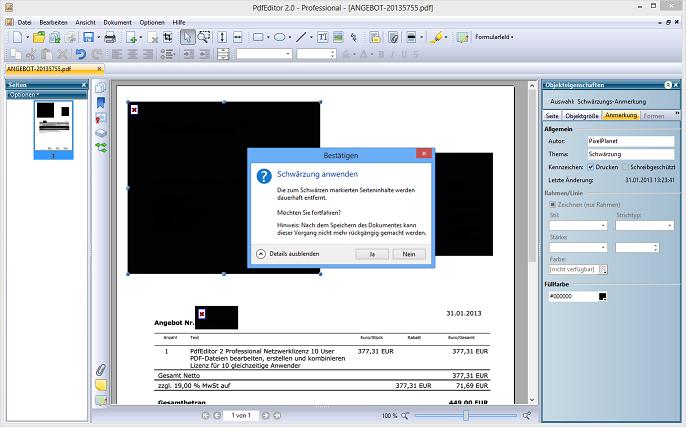Image resolution: width=686 pixels, height=427 pixels.
Task: Go to the next page arrow
Action: (x=265, y=416)
